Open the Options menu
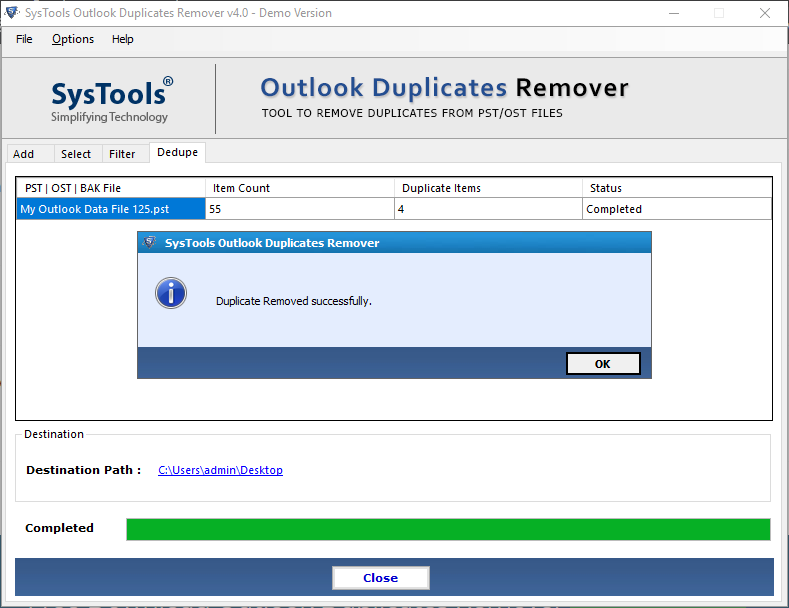This screenshot has height=608, width=789. [x=73, y=39]
